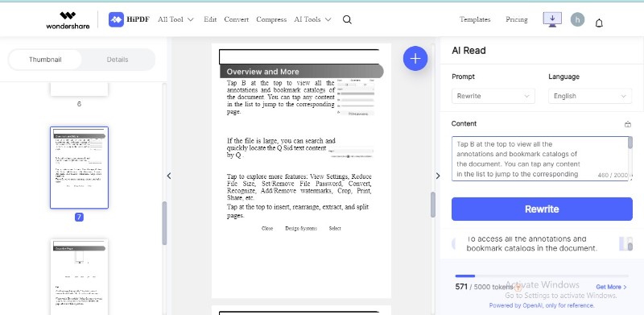Image resolution: width=644 pixels, height=315 pixels.
Task: View notifications bell icon
Action: click(599, 23)
